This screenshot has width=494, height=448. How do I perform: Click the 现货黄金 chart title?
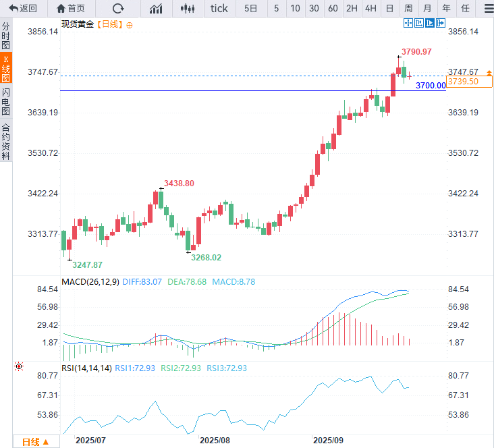[x=78, y=24]
